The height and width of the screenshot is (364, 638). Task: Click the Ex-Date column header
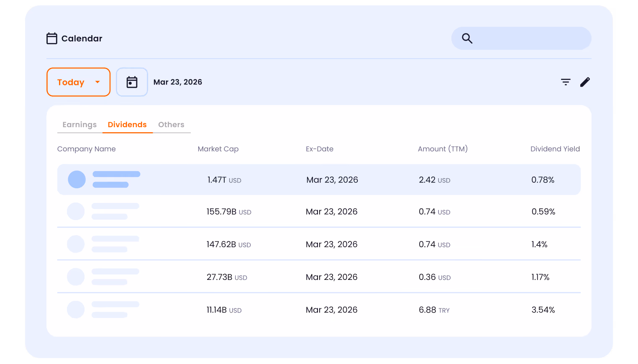pos(320,149)
